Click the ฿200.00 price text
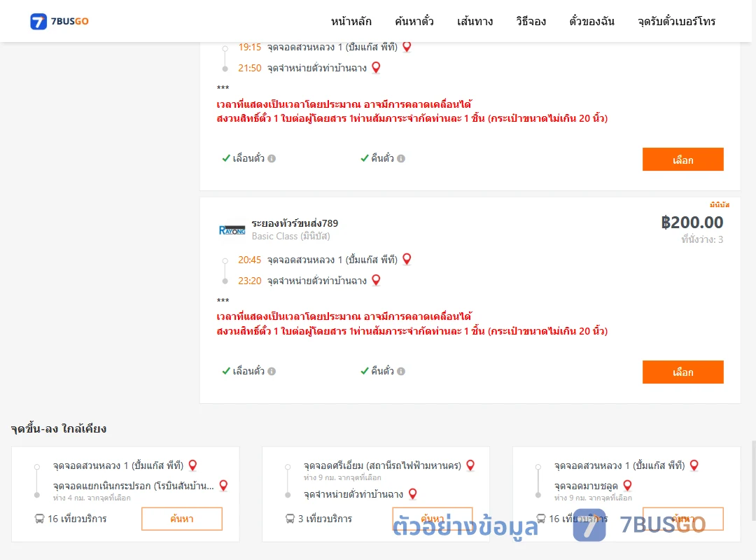The image size is (756, 560). [692, 223]
